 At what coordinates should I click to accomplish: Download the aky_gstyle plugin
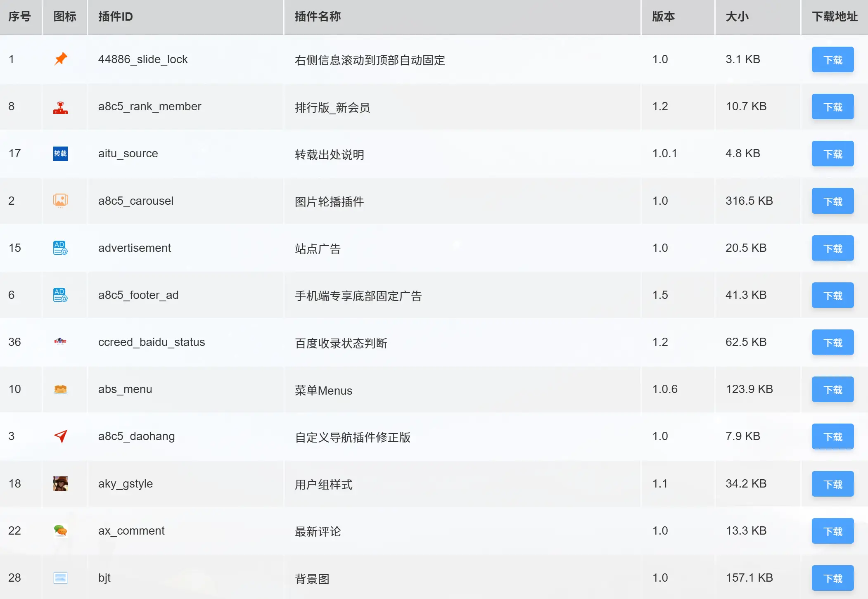[x=832, y=484]
